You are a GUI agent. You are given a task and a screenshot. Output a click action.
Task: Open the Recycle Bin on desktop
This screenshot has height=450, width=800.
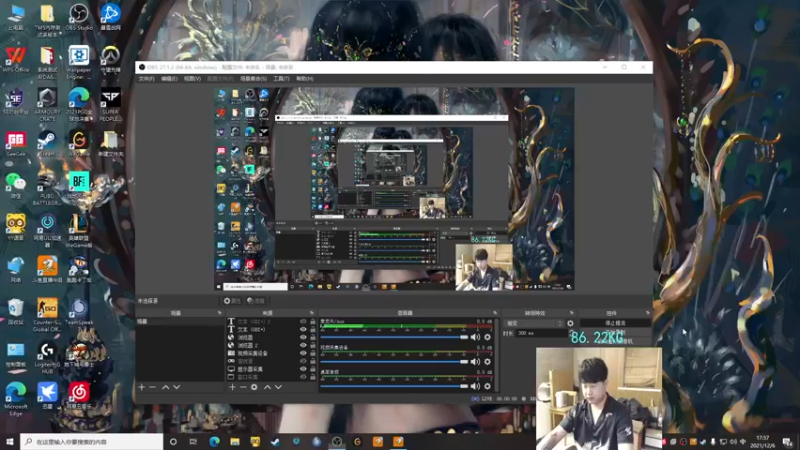[x=16, y=312]
